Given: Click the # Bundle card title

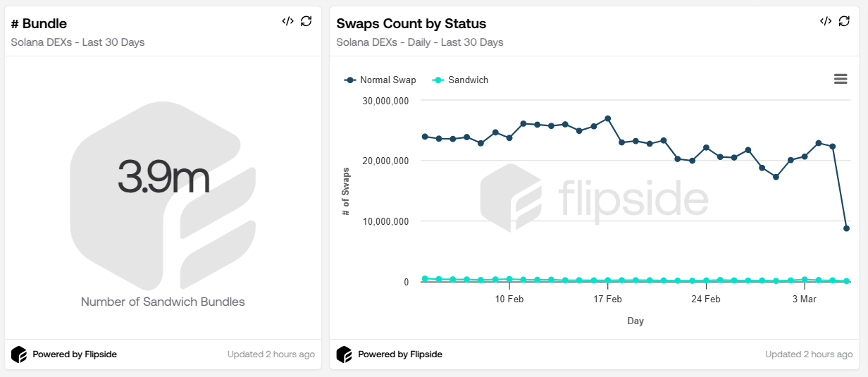Looking at the screenshot, I should pyautogui.click(x=39, y=24).
